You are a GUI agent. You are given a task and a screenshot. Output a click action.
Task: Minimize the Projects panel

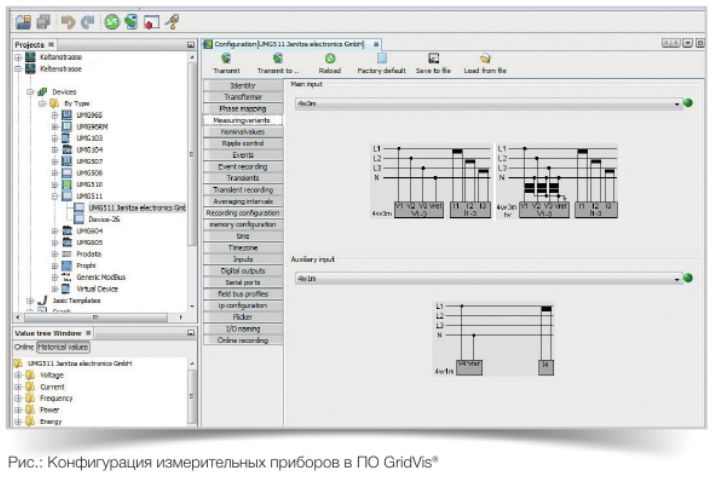tap(190, 45)
